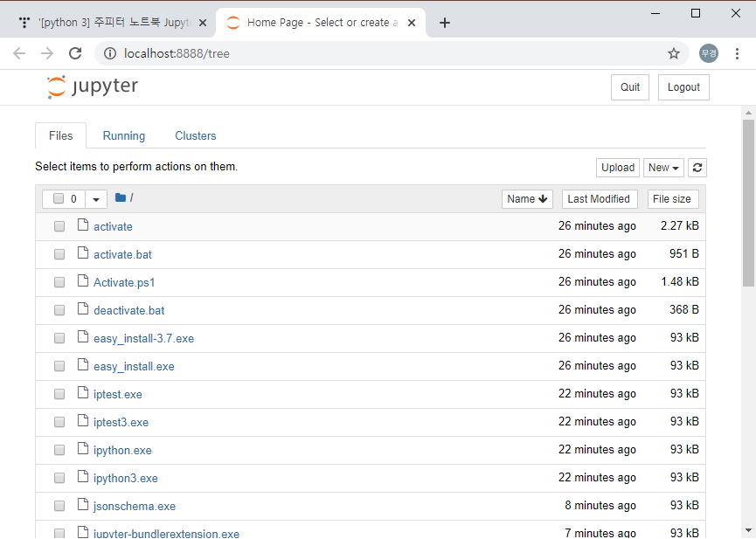Sort files by Name
Screen dimensions: 756x539
(x=527, y=199)
